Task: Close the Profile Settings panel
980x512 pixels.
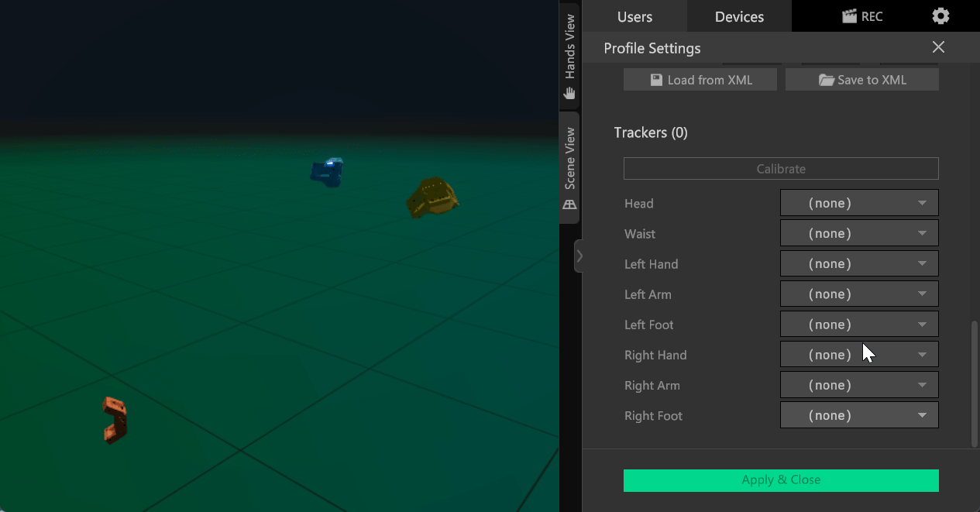Action: tap(938, 47)
